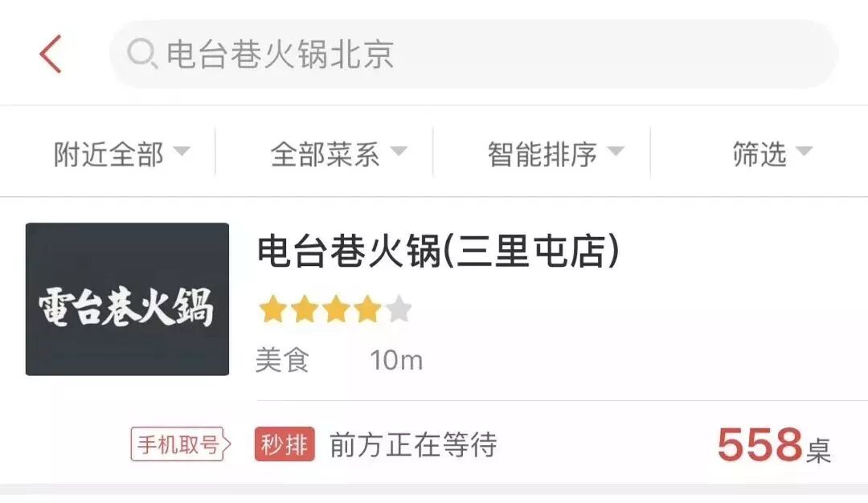868x503 pixels.
Task: Open the 电台巷火锅 restaurant thumbnail
Action: click(x=127, y=299)
